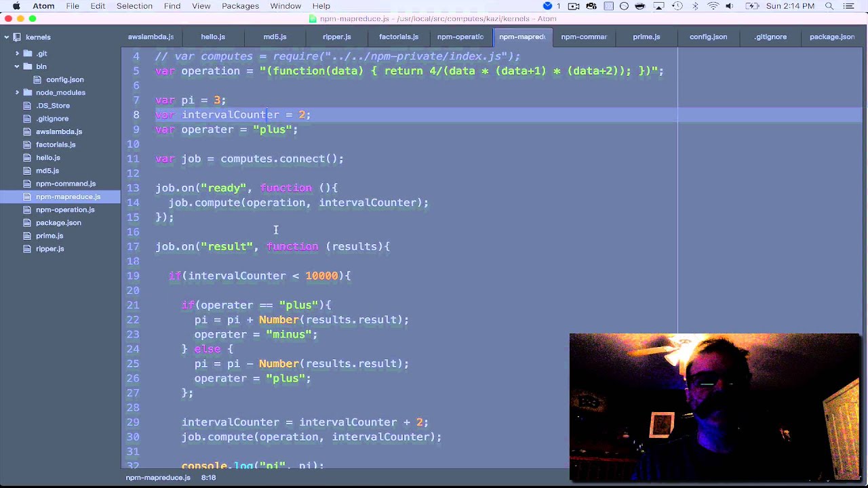This screenshot has width=868, height=488.
Task: Switch to the npm-operation tab
Action: pos(460,37)
